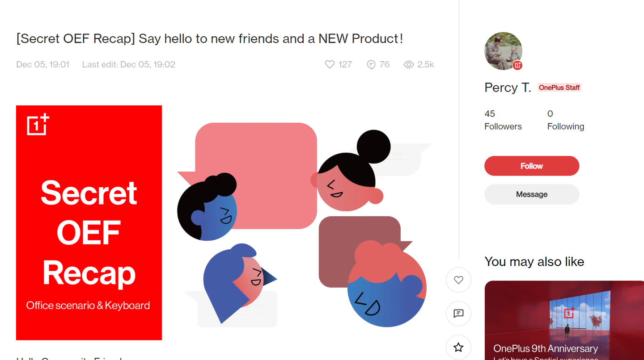Open the OnePlus 9th Anniversary card

tap(564, 320)
